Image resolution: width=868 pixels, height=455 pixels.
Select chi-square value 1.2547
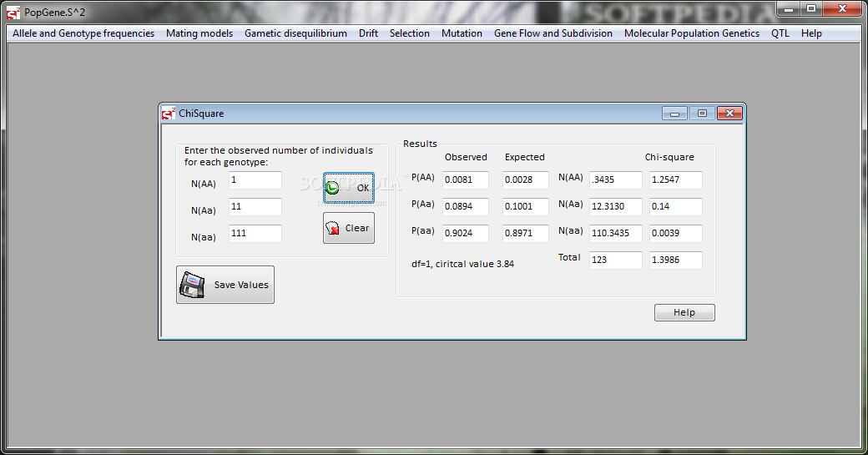tap(676, 179)
